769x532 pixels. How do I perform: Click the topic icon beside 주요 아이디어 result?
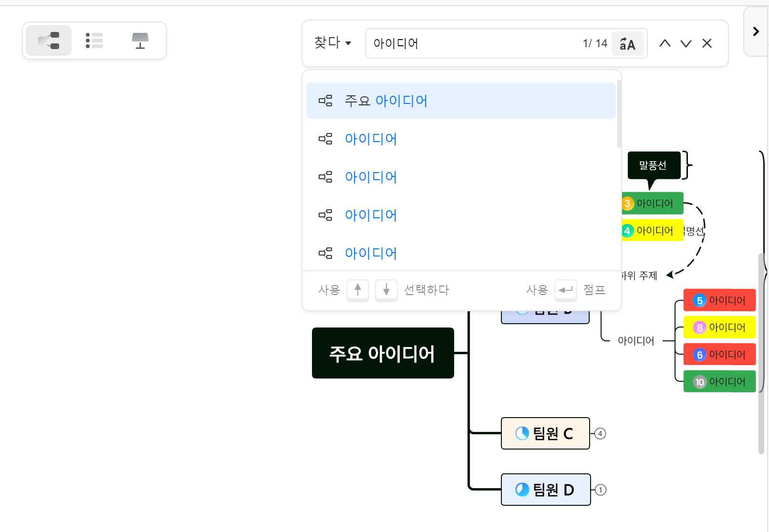click(x=325, y=101)
